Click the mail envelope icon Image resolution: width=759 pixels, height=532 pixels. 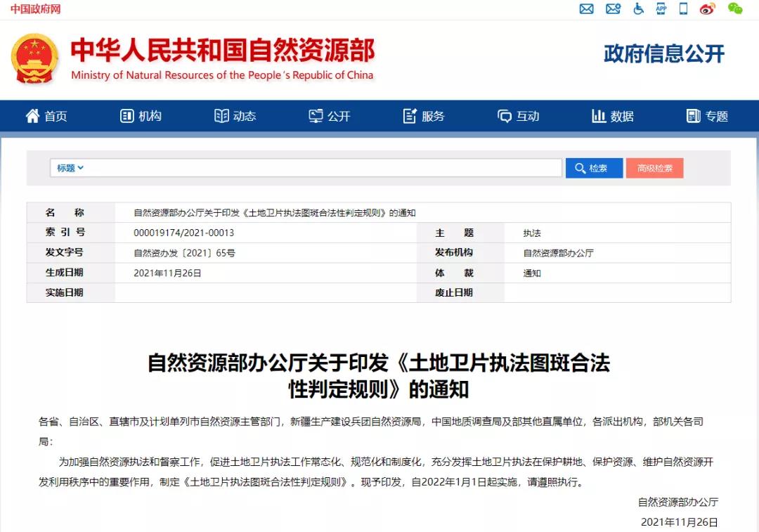click(x=586, y=9)
